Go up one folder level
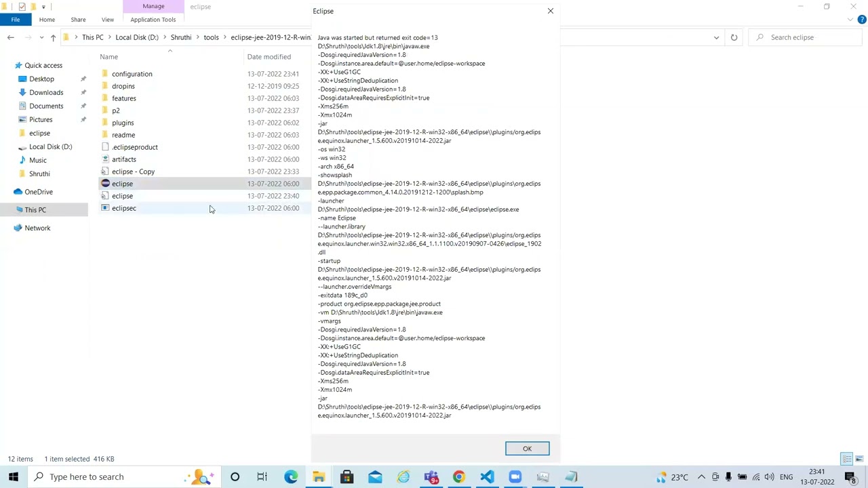 53,37
